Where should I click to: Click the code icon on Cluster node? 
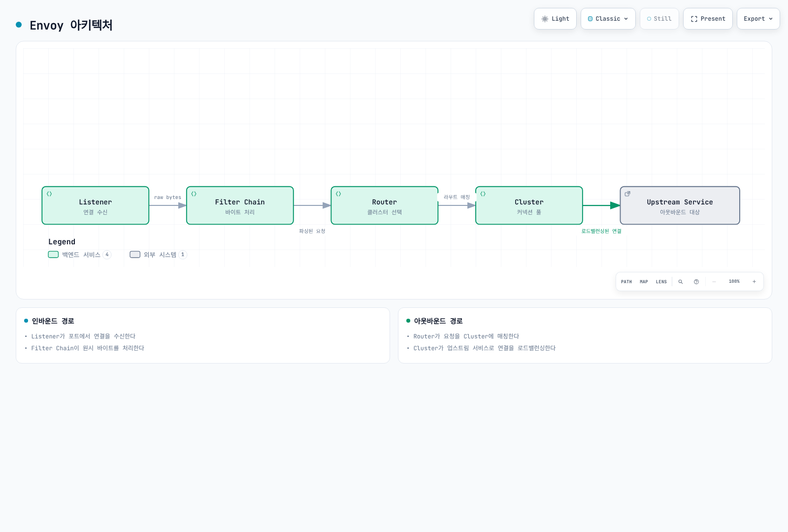coord(483,194)
